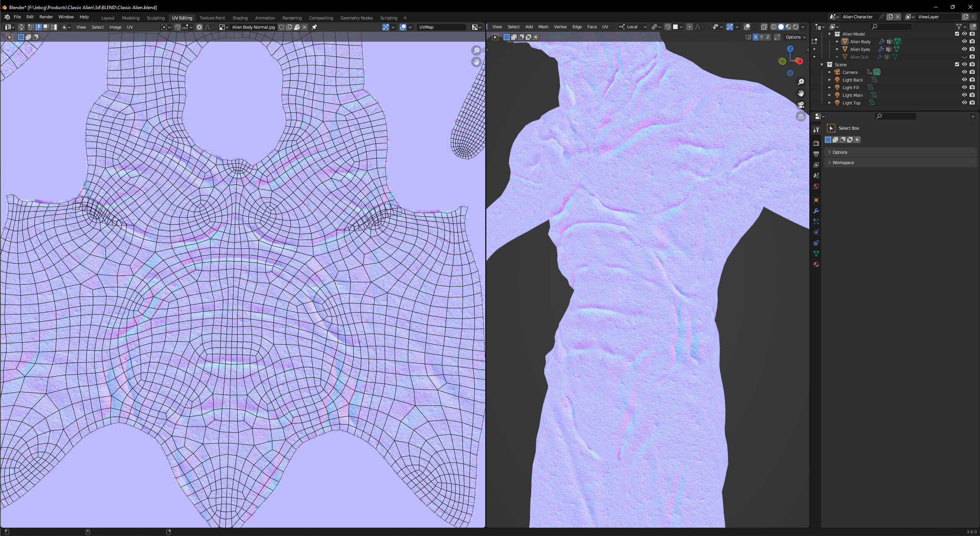Switch to the Texture Paint workspace tab
The height and width of the screenshot is (536, 980).
coord(212,18)
